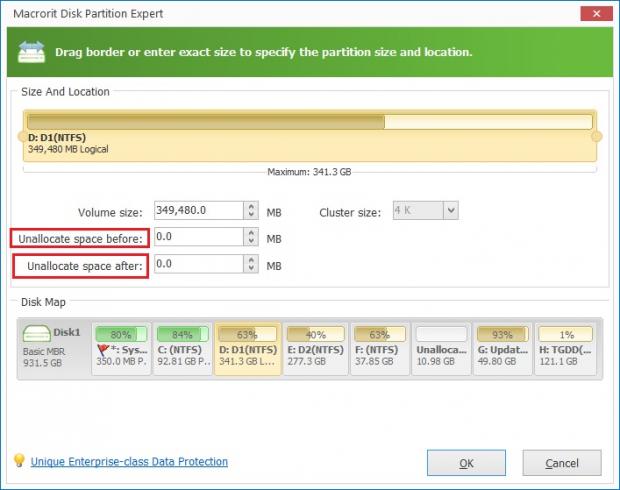Click the Volume size spinner arrows

pos(250,211)
